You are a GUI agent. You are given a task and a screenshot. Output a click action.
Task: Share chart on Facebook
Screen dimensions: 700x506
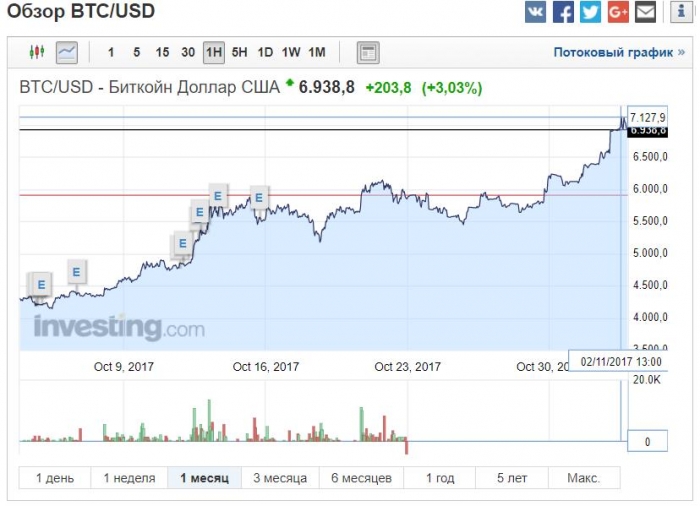(563, 12)
